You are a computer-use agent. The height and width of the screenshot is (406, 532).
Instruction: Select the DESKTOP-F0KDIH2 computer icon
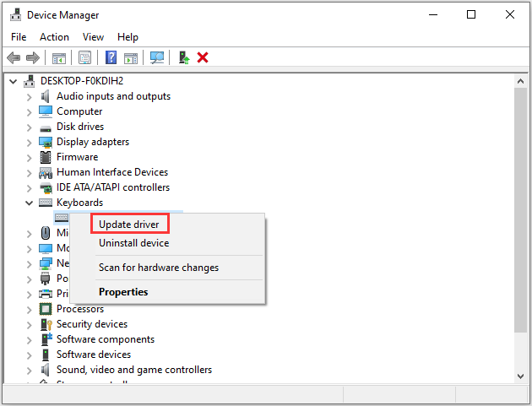point(30,81)
